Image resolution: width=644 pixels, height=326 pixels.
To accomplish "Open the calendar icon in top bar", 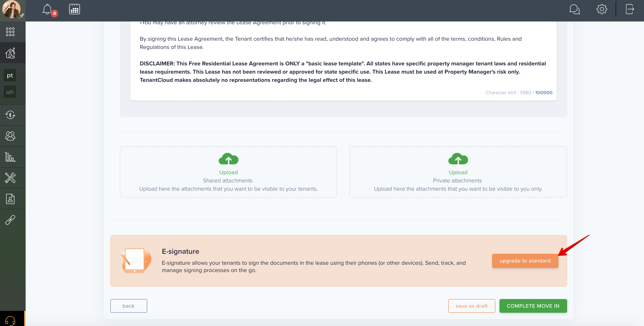I will 75,9.
